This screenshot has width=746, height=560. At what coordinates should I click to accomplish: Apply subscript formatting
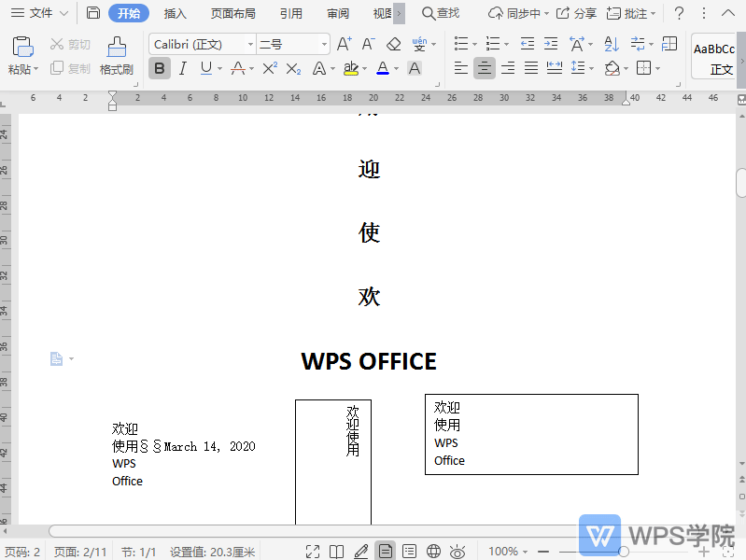coord(293,69)
